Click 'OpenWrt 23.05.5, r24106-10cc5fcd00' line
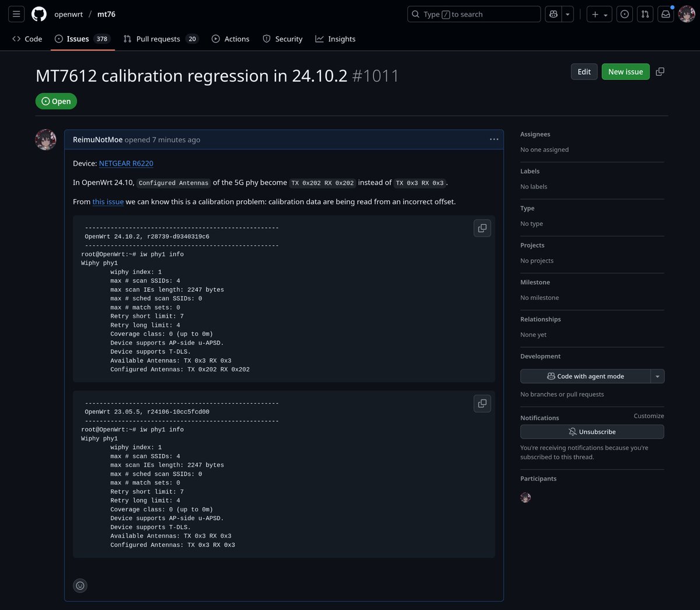The image size is (700, 610). tap(147, 412)
